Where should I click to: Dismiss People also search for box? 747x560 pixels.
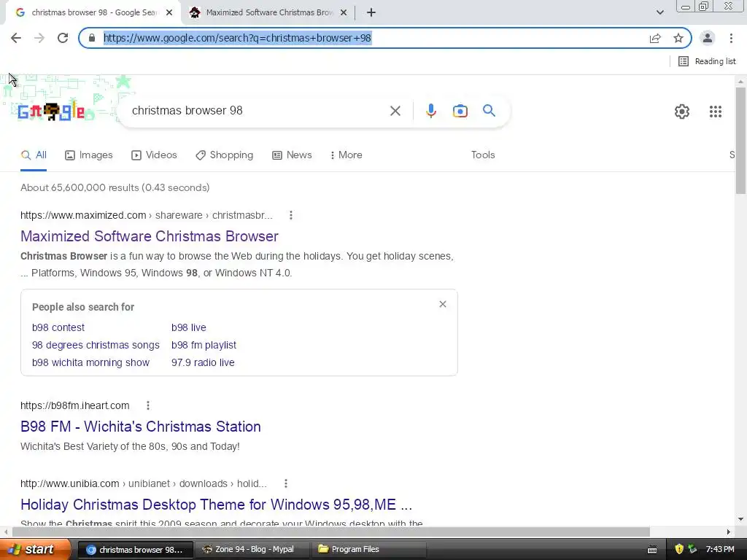pyautogui.click(x=443, y=304)
